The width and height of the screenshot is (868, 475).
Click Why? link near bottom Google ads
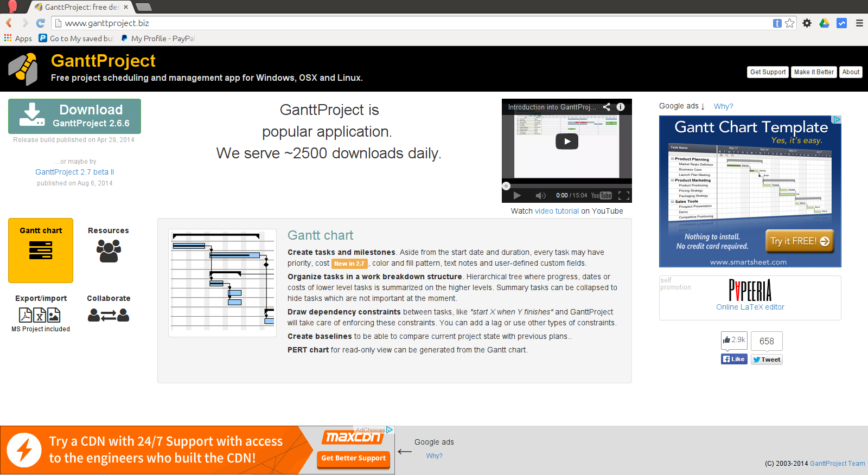434,456
